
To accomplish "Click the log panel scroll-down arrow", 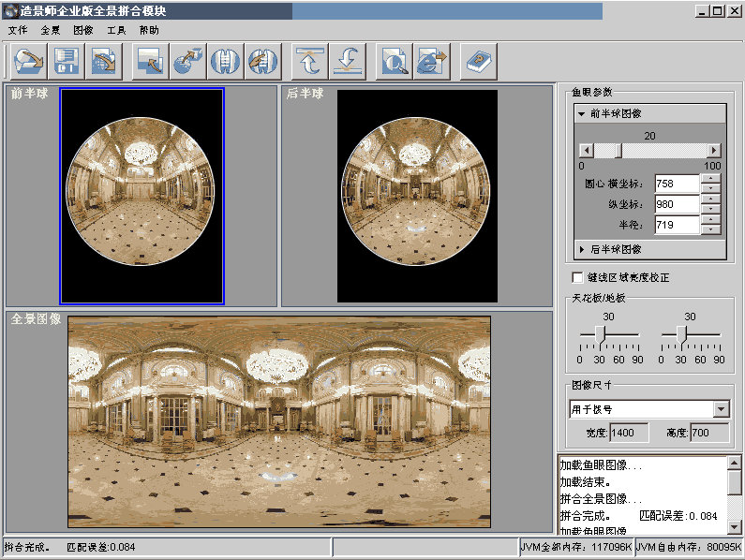I will pyautogui.click(x=734, y=525).
